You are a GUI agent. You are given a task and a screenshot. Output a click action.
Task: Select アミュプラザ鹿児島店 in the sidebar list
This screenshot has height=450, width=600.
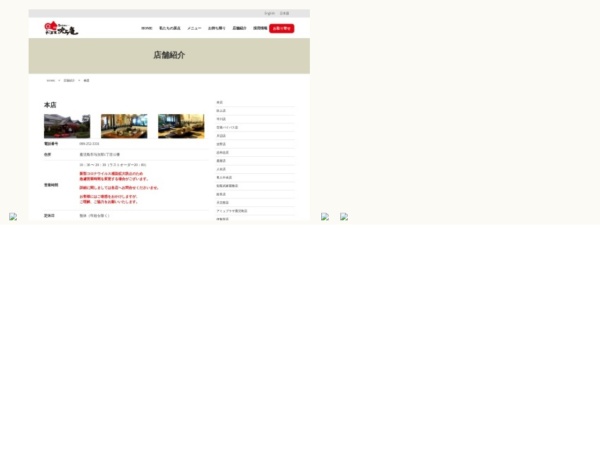pos(232,211)
